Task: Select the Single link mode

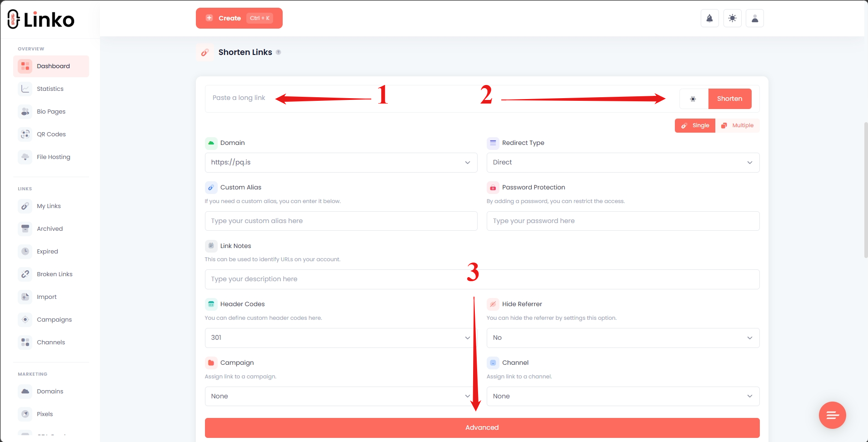Action: coord(695,125)
